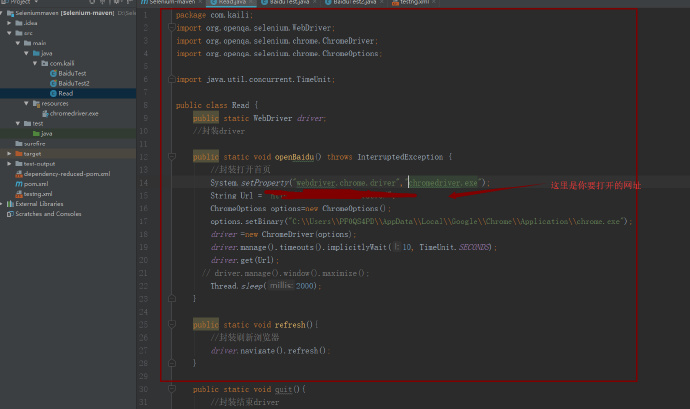Viewport: 690px width, 409px height.
Task: Switch to the BaiduTest.java editor tab
Action: pos(289,2)
